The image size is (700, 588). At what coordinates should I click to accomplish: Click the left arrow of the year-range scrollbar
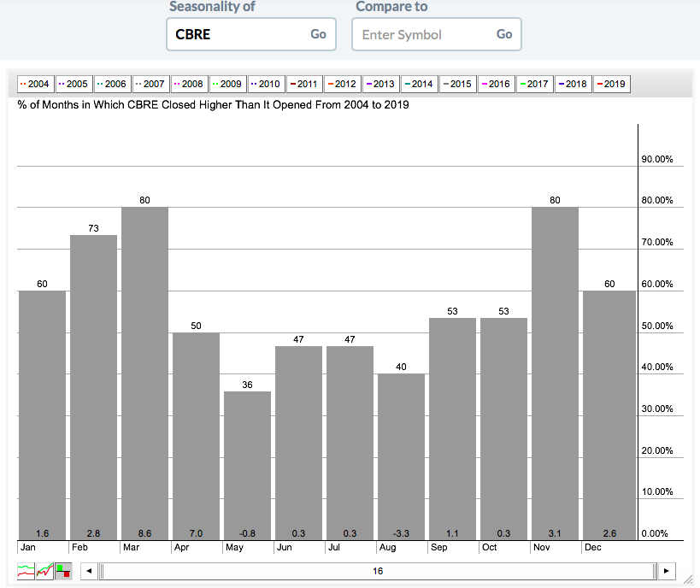pos(88,571)
